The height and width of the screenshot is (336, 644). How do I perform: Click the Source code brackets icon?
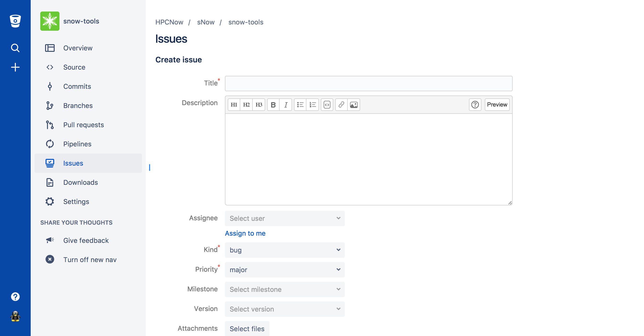tap(50, 67)
